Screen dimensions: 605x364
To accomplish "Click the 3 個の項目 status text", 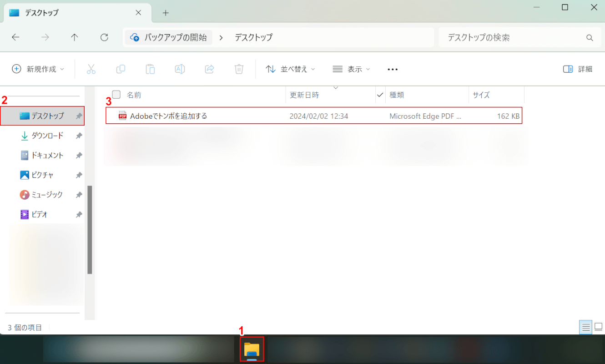I will coord(25,327).
